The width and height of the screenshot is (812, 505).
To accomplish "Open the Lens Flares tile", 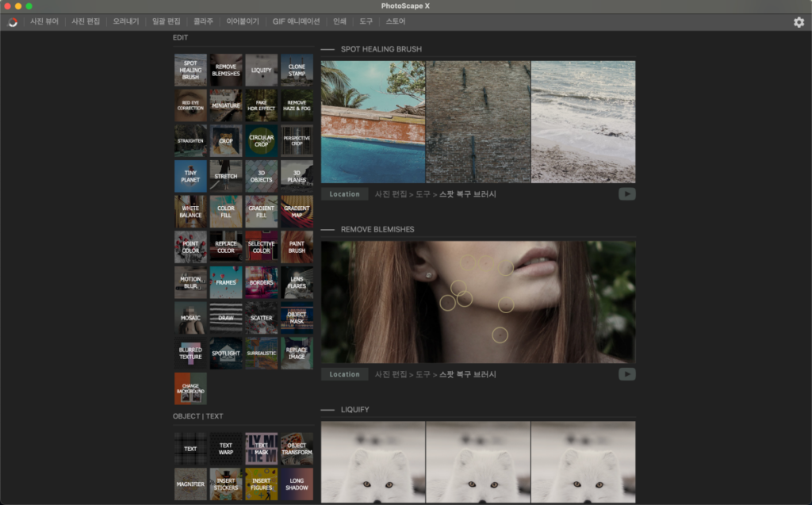I will [297, 282].
